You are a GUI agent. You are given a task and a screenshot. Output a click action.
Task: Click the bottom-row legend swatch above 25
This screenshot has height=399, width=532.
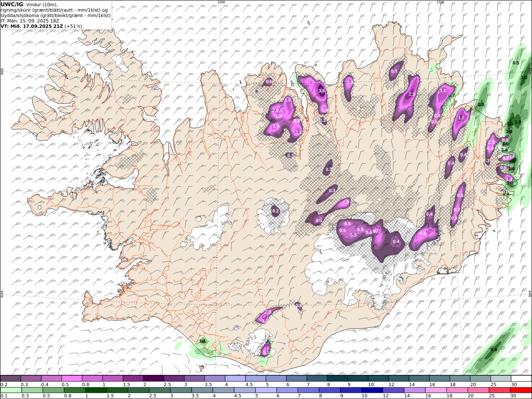click(499, 390)
